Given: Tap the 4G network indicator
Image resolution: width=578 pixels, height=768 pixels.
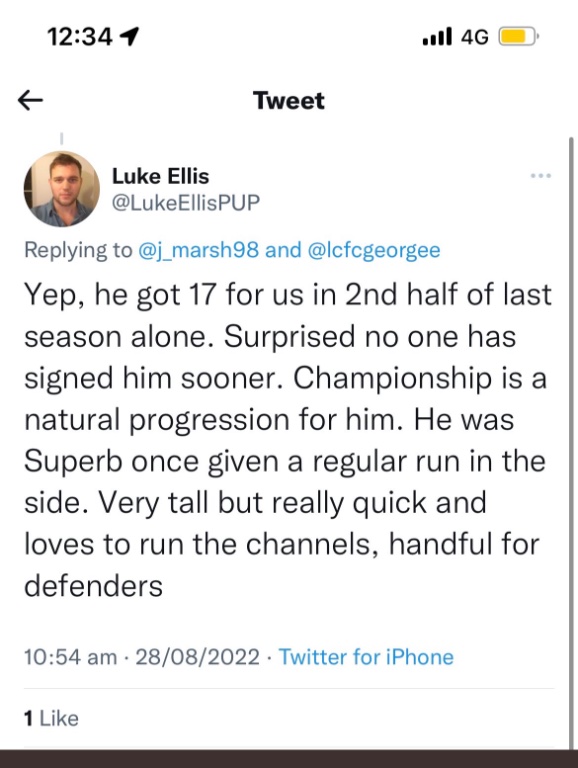Looking at the screenshot, I should pos(475,37).
